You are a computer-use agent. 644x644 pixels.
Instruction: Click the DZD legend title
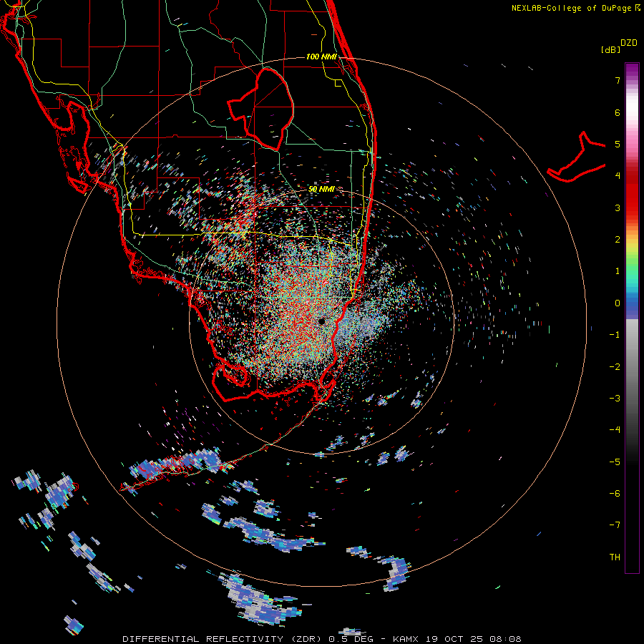tap(629, 43)
